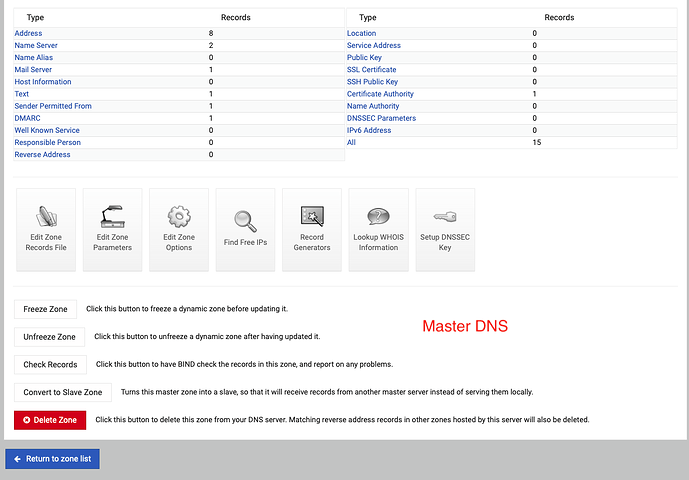Open the Well Known Service link
The width and height of the screenshot is (689, 480).
click(x=47, y=130)
